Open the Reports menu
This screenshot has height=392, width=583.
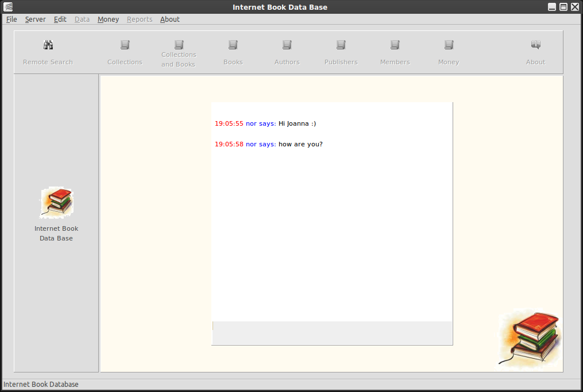pos(140,20)
